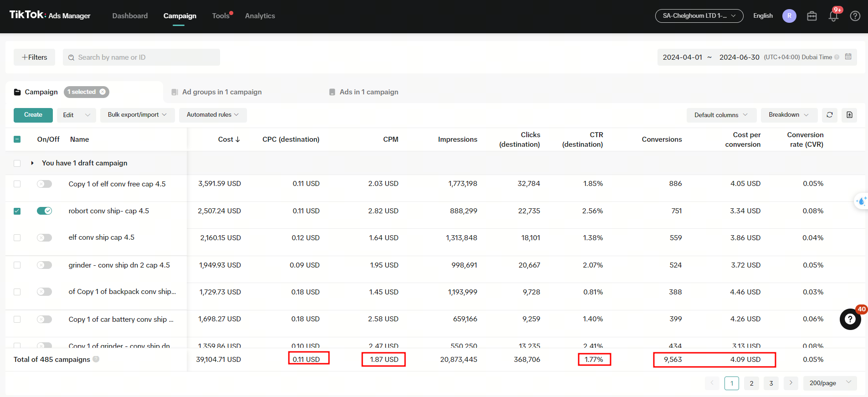Click the search by name or ID field
The width and height of the screenshot is (868, 397).
(141, 57)
